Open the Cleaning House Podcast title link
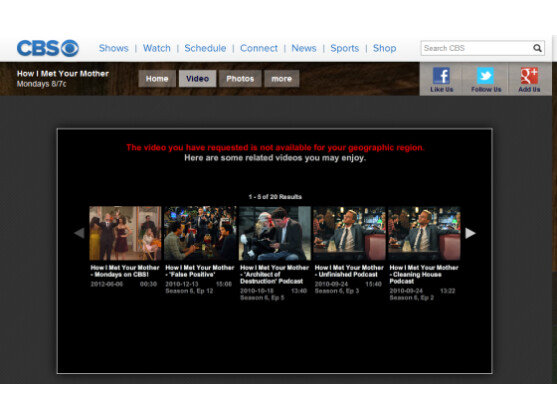This screenshot has height=418, width=557. [x=424, y=274]
